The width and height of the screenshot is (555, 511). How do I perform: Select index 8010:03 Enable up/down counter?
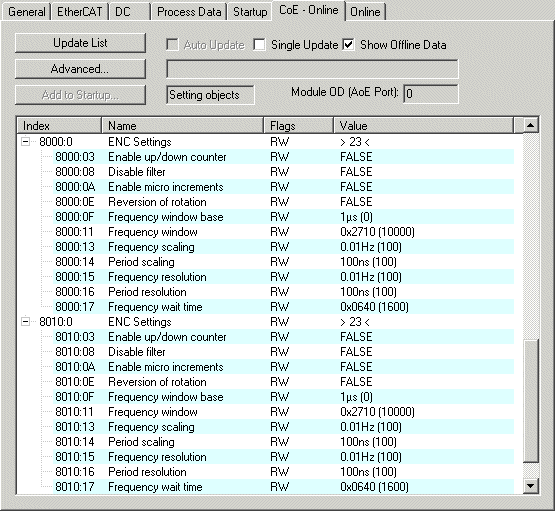265,337
